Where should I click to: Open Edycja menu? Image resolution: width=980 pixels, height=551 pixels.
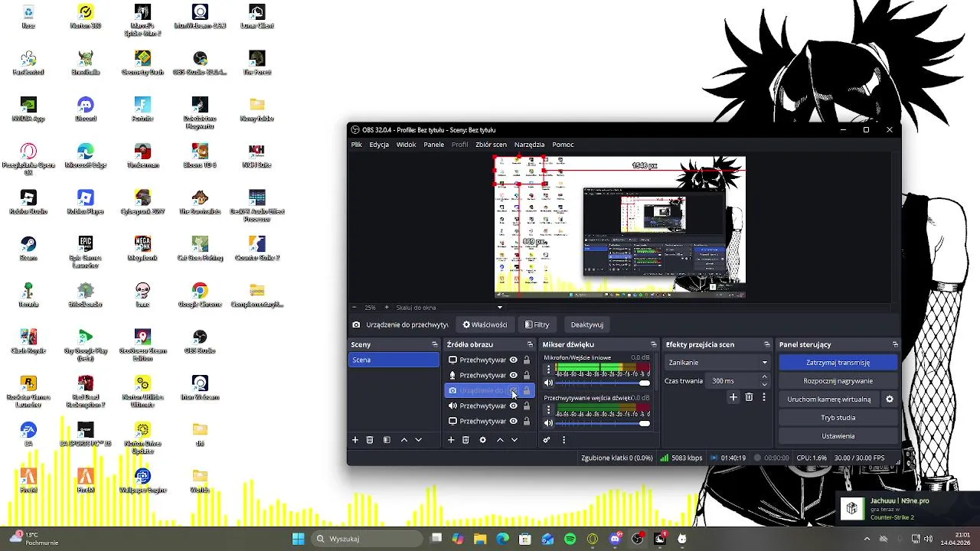[379, 145]
